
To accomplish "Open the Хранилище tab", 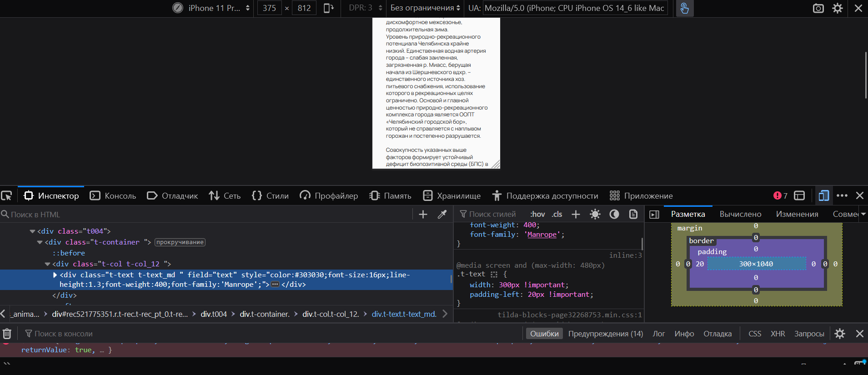I will pyautogui.click(x=452, y=195).
